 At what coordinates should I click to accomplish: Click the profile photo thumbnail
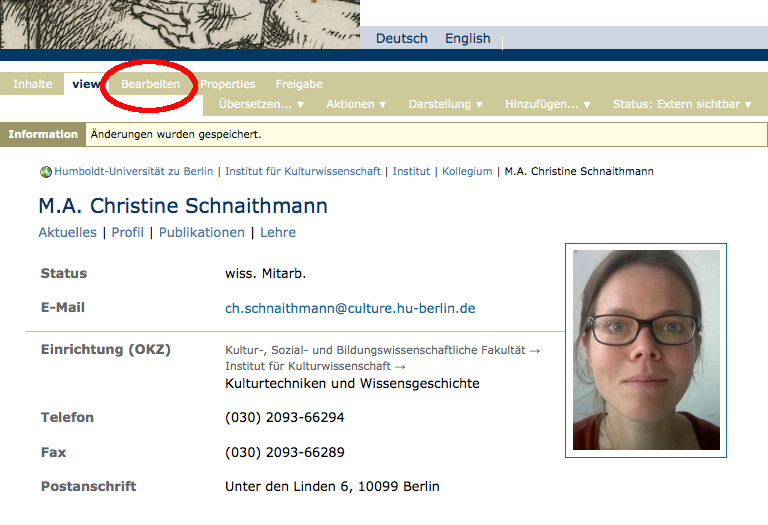point(646,351)
